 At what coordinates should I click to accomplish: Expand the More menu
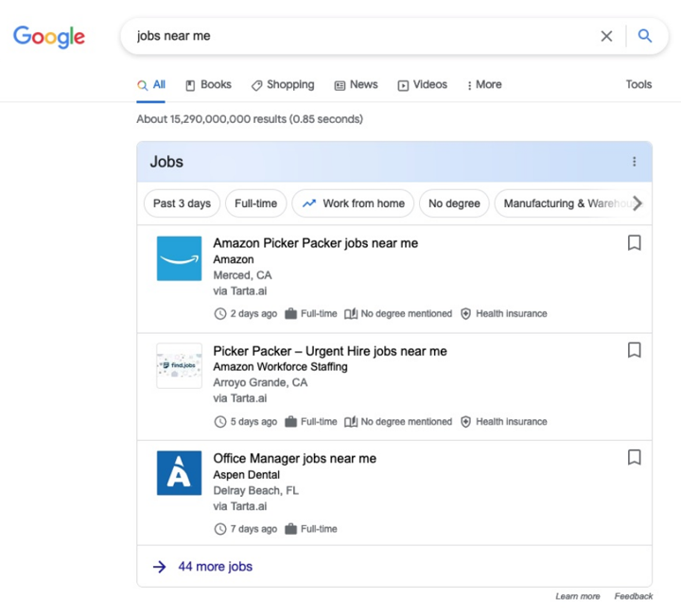(x=484, y=85)
